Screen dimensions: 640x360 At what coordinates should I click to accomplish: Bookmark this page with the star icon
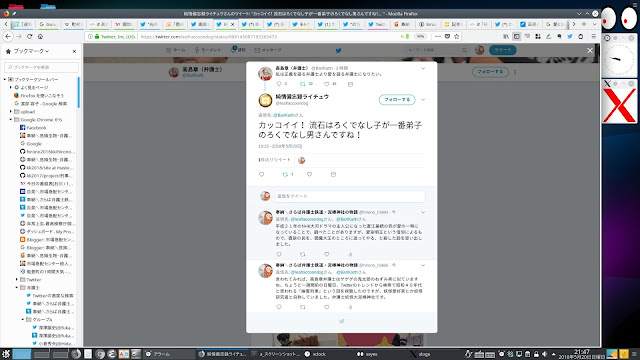(457, 36)
